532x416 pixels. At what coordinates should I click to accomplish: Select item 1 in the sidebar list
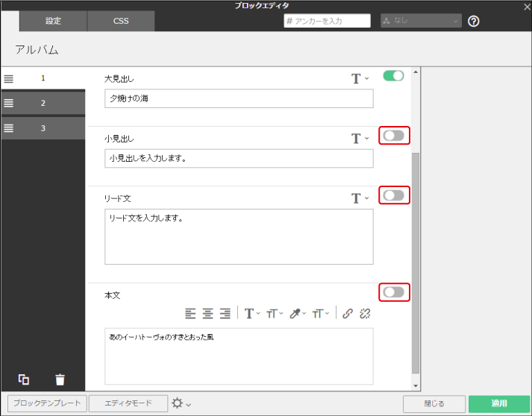click(43, 78)
